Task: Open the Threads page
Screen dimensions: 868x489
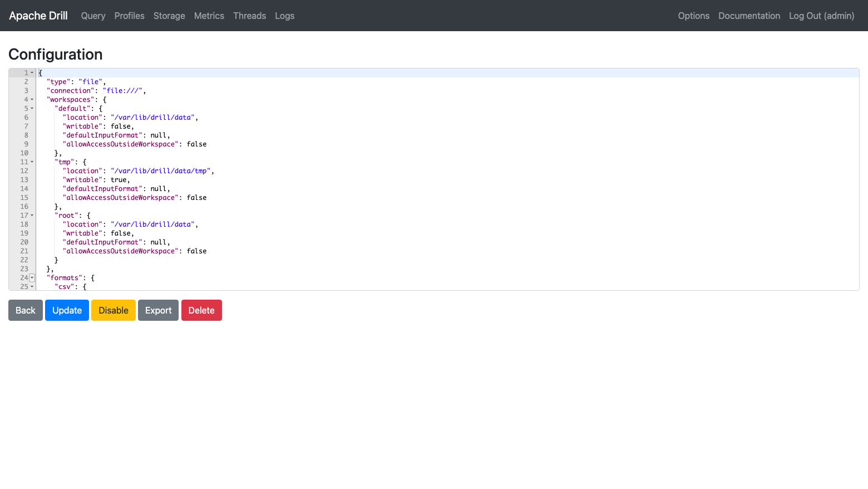Action: coord(249,16)
